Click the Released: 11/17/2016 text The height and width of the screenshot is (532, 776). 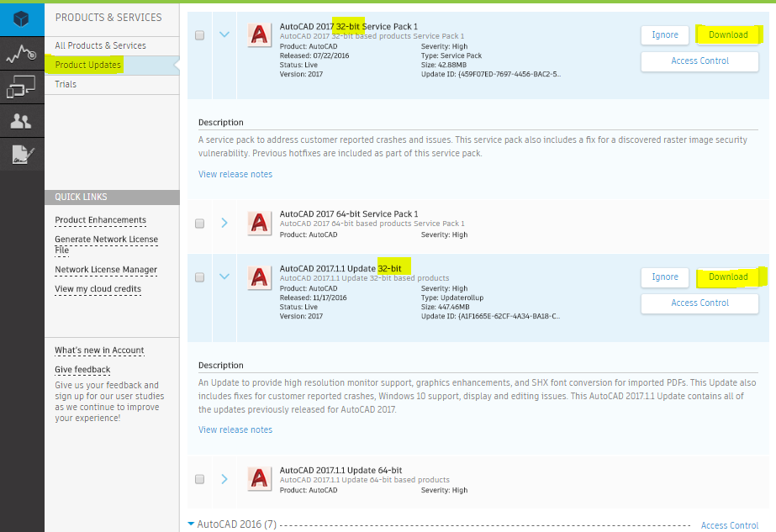[x=314, y=298]
